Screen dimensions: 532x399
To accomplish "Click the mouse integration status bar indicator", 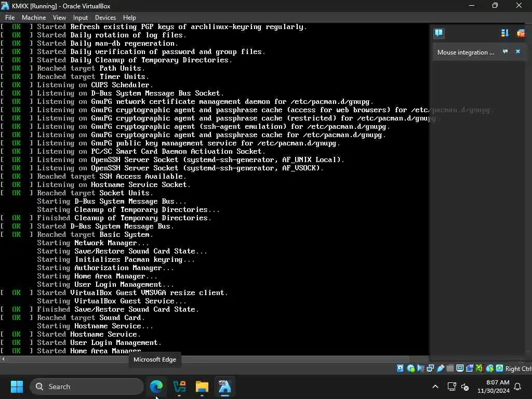I will pyautogui.click(x=489, y=368).
